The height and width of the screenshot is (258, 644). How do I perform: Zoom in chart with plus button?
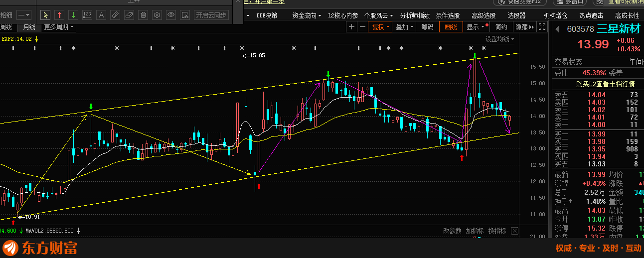coord(352,27)
